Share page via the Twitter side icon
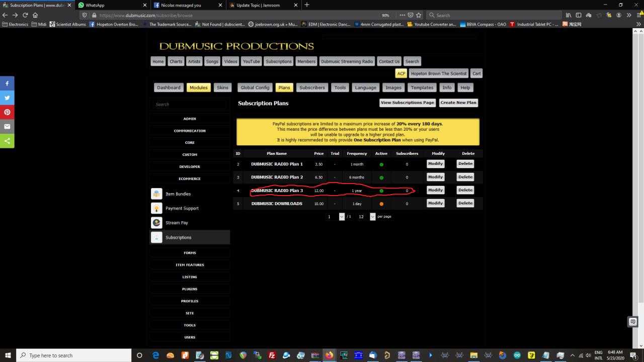This screenshot has width=644, height=362. (7, 98)
